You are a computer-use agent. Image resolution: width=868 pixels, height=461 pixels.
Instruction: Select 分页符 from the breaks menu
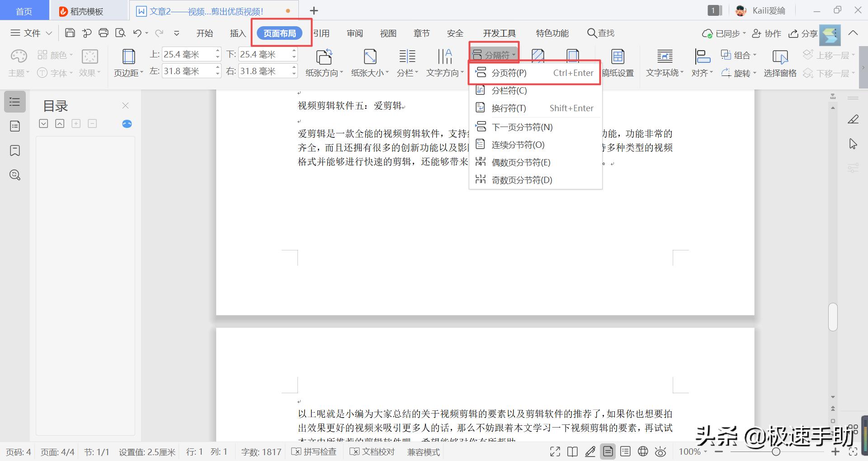pos(511,72)
